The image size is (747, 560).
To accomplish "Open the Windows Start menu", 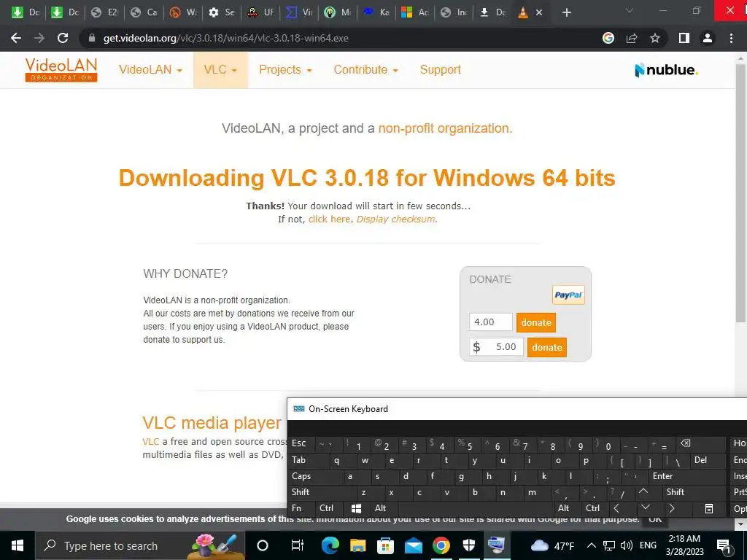I will (x=18, y=545).
